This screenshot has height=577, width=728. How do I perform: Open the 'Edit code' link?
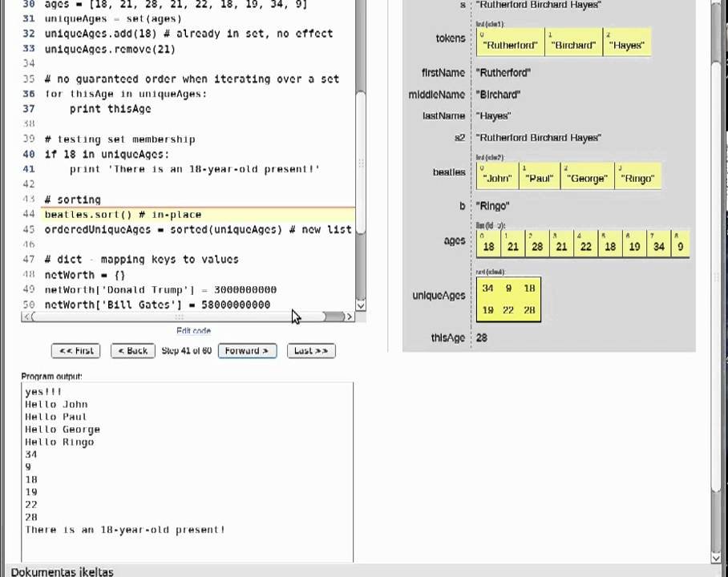193,330
